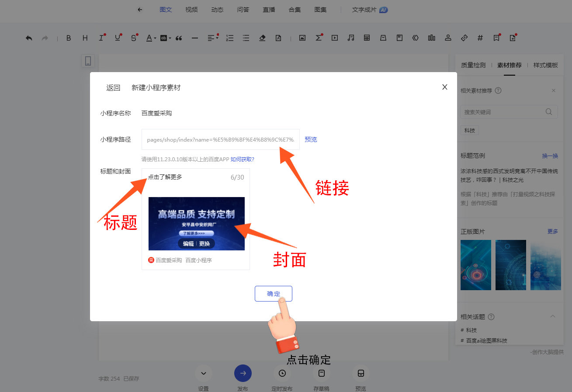The width and height of the screenshot is (572, 392).
Task: Open text alignment dropdown
Action: (213, 38)
